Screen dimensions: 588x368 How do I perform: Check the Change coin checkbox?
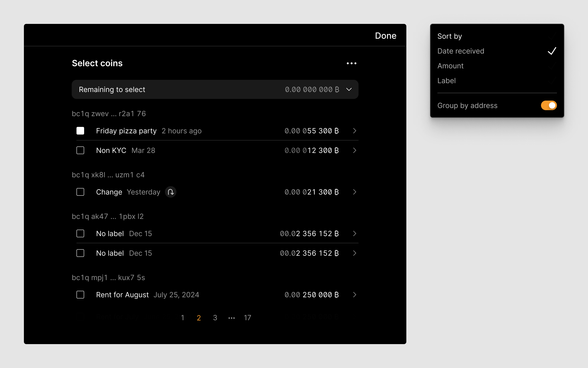(x=80, y=192)
